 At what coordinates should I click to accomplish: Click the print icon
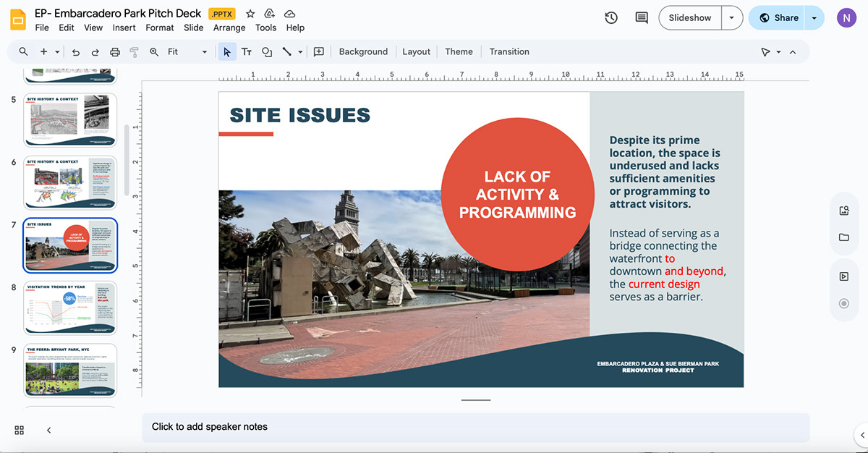114,52
